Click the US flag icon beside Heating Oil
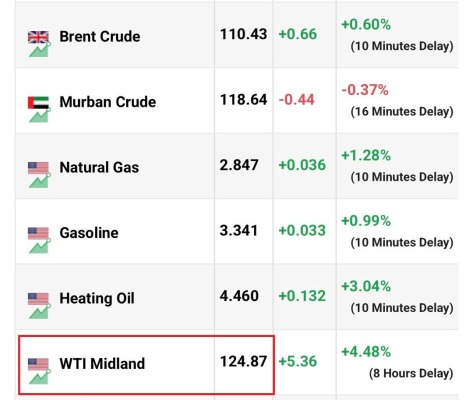The height and width of the screenshot is (400, 473). 38,299
